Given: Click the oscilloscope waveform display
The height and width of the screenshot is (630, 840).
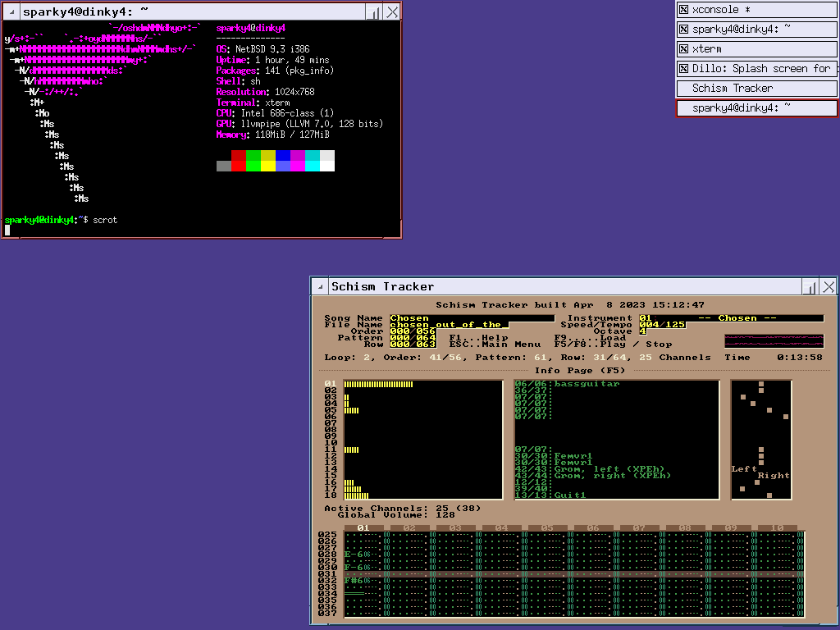Looking at the screenshot, I should tap(774, 340).
